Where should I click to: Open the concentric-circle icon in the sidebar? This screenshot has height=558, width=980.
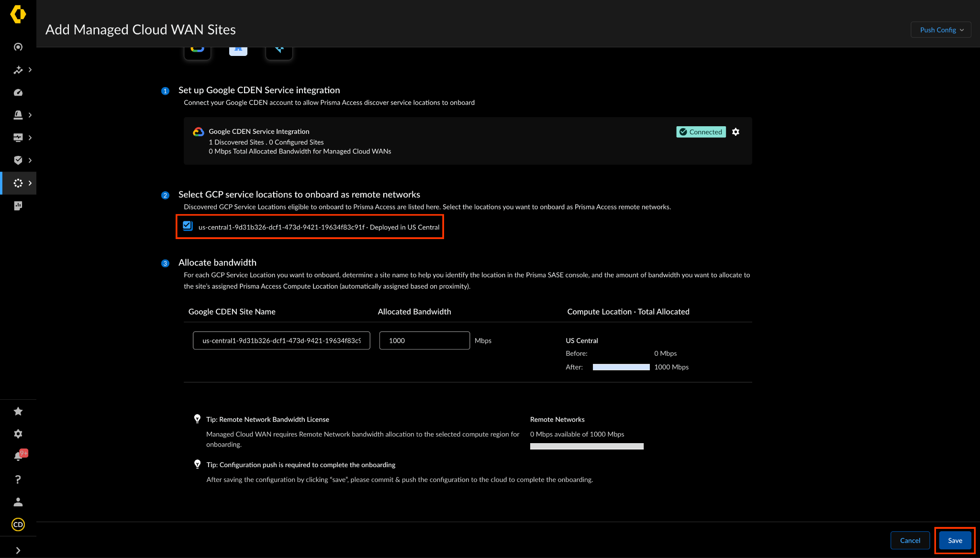coord(18,47)
